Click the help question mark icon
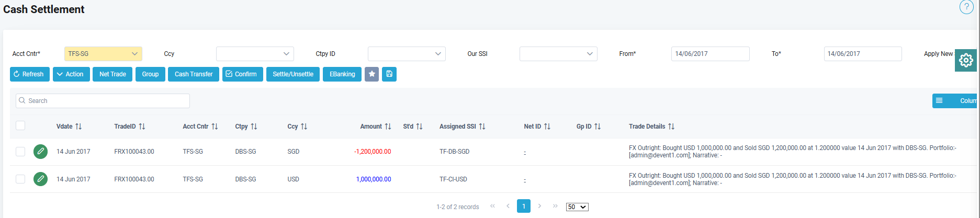This screenshot has width=980, height=218. pyautogui.click(x=966, y=7)
